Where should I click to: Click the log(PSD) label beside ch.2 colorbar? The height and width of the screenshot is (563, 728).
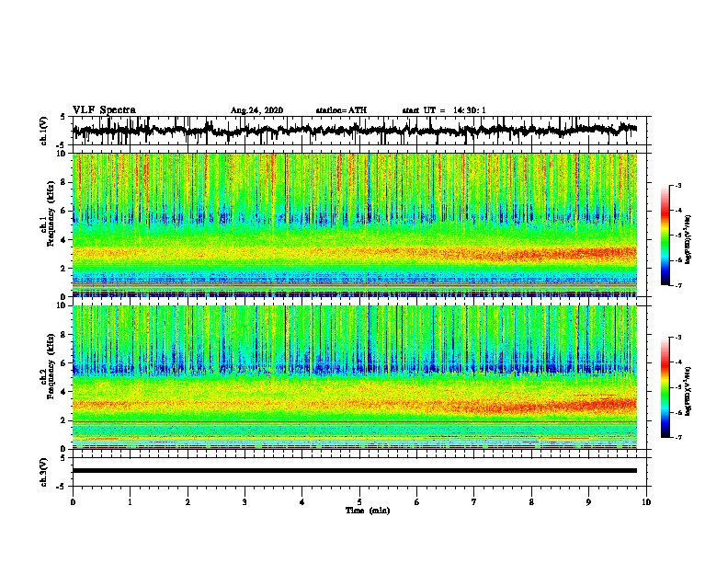(688, 390)
